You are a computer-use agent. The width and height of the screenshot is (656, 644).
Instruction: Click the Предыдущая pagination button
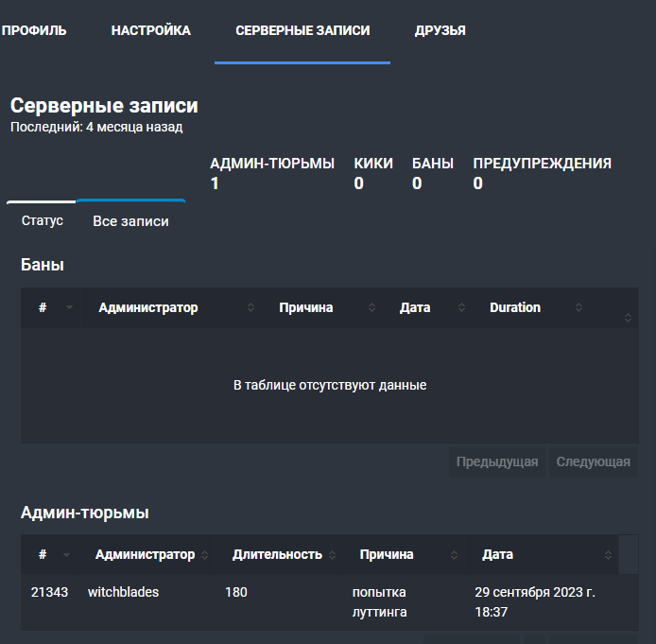point(497,461)
